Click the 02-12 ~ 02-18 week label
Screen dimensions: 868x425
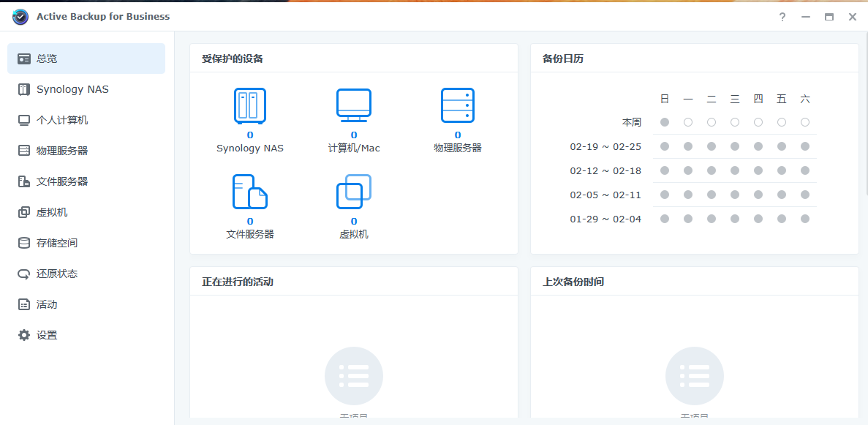tap(605, 170)
